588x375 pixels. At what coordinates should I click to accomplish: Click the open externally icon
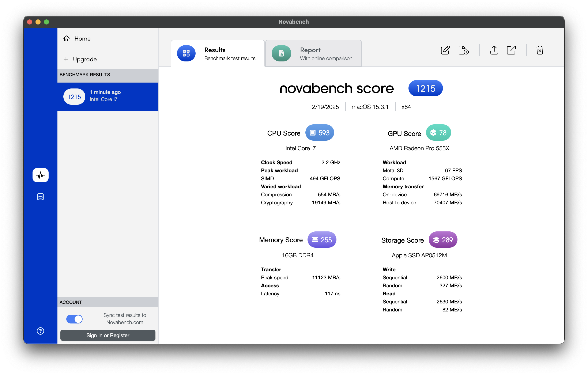(x=511, y=50)
